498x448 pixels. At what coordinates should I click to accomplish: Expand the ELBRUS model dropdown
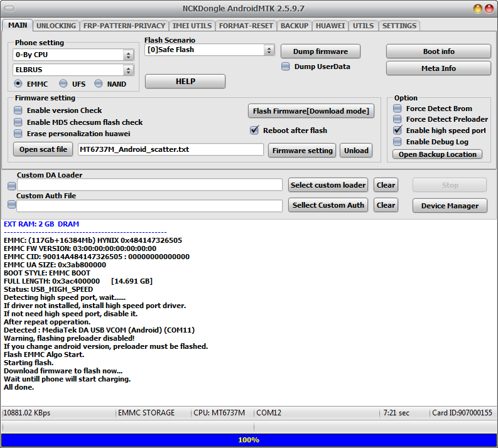click(x=128, y=70)
